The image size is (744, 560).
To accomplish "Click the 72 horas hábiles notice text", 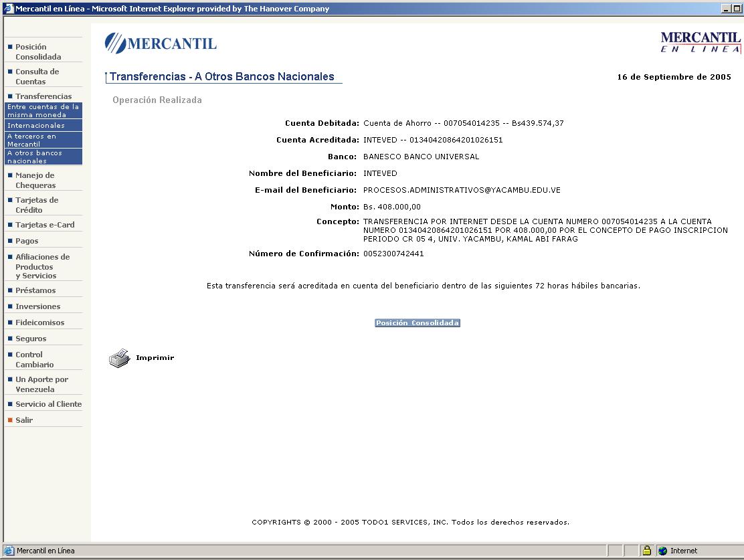I will pyautogui.click(x=424, y=286).
